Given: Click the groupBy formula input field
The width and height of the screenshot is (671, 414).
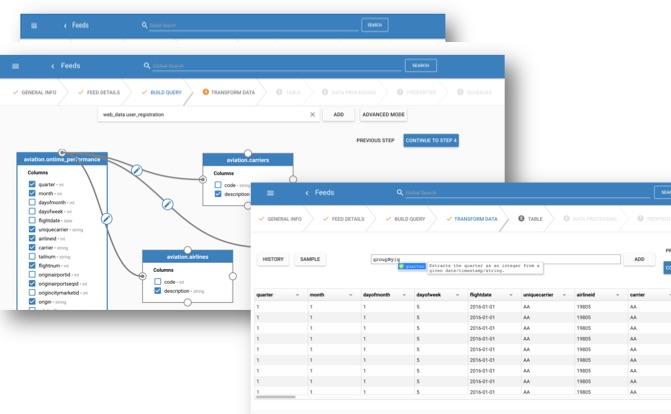Looking at the screenshot, I should (496, 259).
